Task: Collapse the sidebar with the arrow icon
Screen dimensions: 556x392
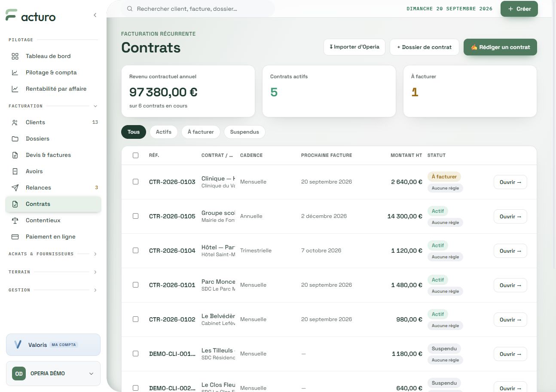Action: (95, 15)
